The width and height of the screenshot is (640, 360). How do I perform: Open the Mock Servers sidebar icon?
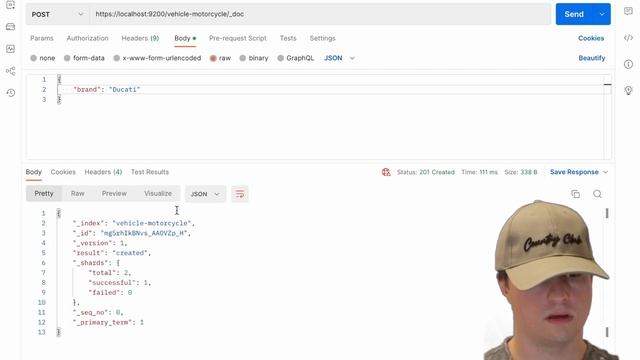tap(11, 27)
